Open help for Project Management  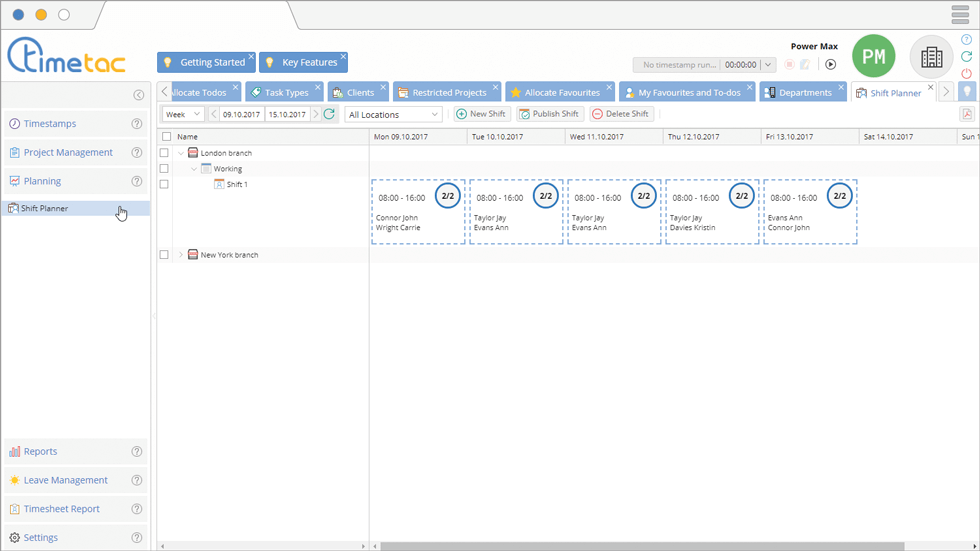click(137, 152)
